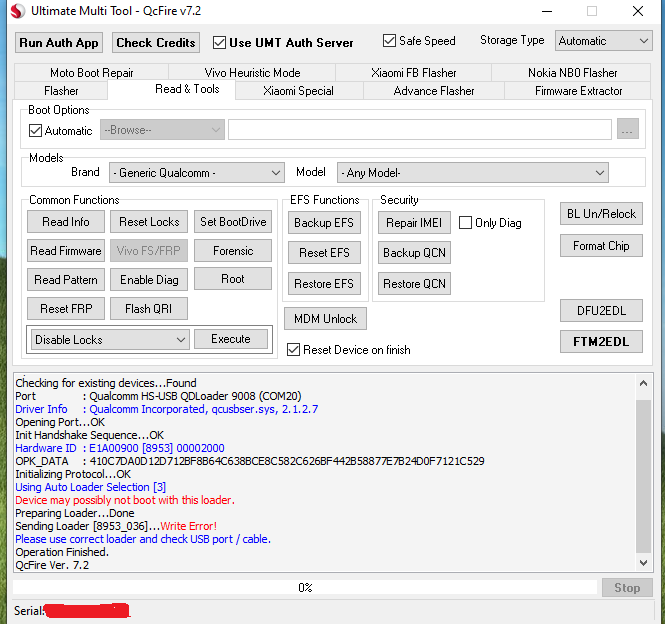Click the log vertical scrollbar thumb
The image size is (665, 624).
click(643, 476)
